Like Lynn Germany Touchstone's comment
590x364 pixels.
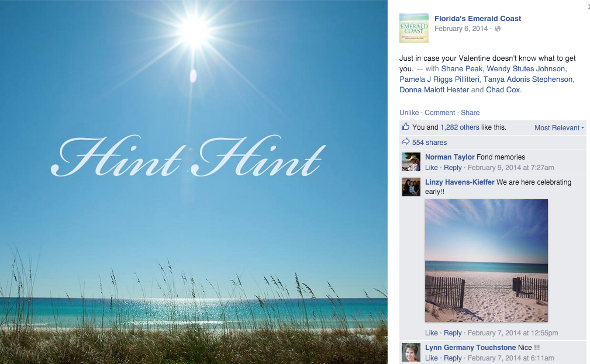coord(431,358)
